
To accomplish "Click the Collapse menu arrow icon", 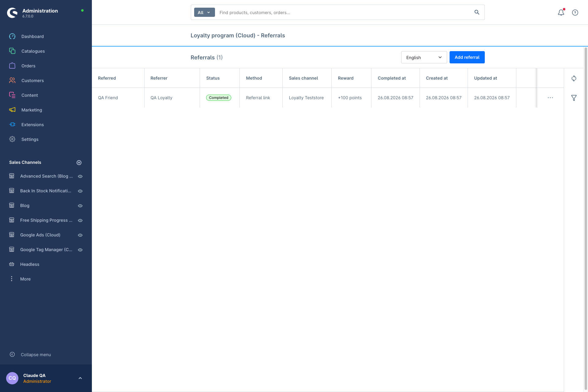I will (12, 354).
